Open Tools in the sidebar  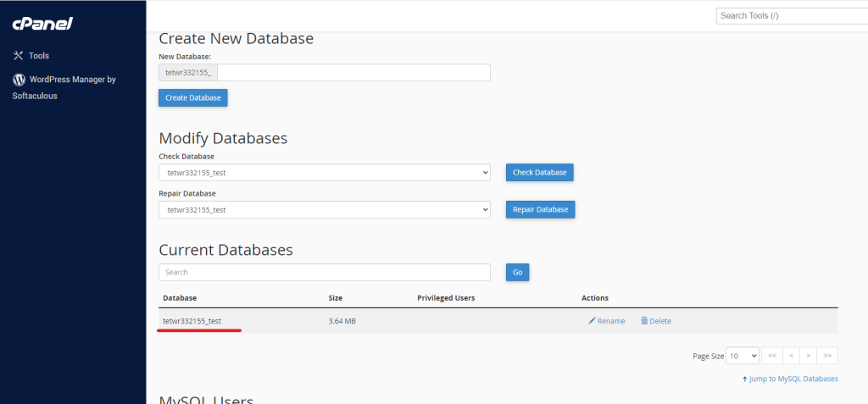pos(39,56)
